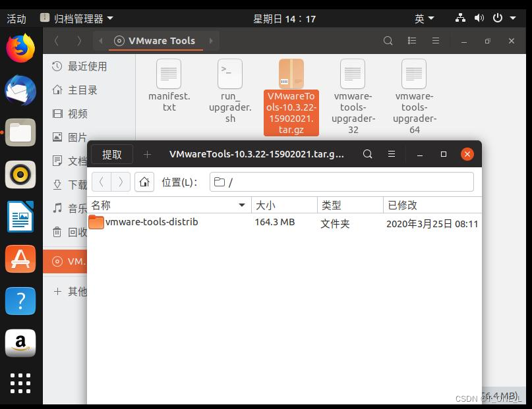Launch LibreOffice Writer from the dock

(x=20, y=217)
